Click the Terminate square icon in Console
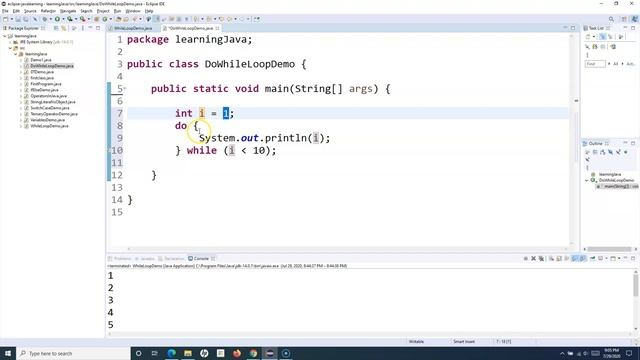Image resolution: width=640 pixels, height=360 pixels. coord(526,258)
